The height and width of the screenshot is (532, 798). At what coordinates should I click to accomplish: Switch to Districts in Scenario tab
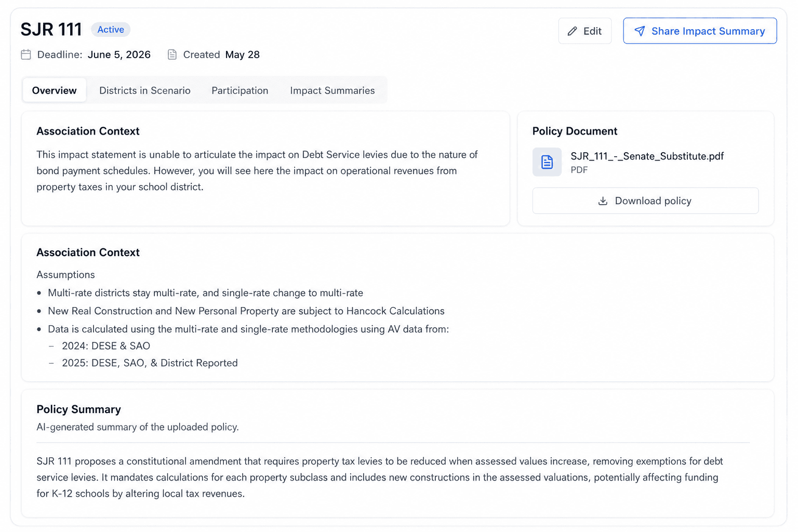145,90
